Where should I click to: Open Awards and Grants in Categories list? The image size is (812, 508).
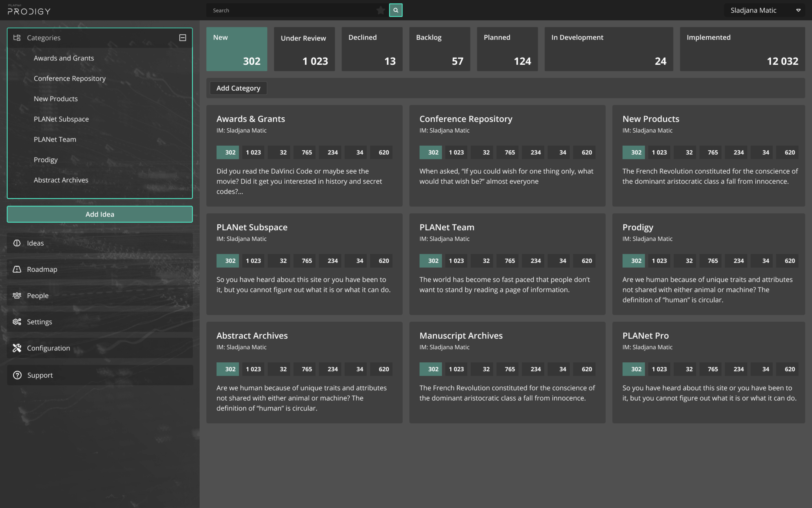pos(64,58)
